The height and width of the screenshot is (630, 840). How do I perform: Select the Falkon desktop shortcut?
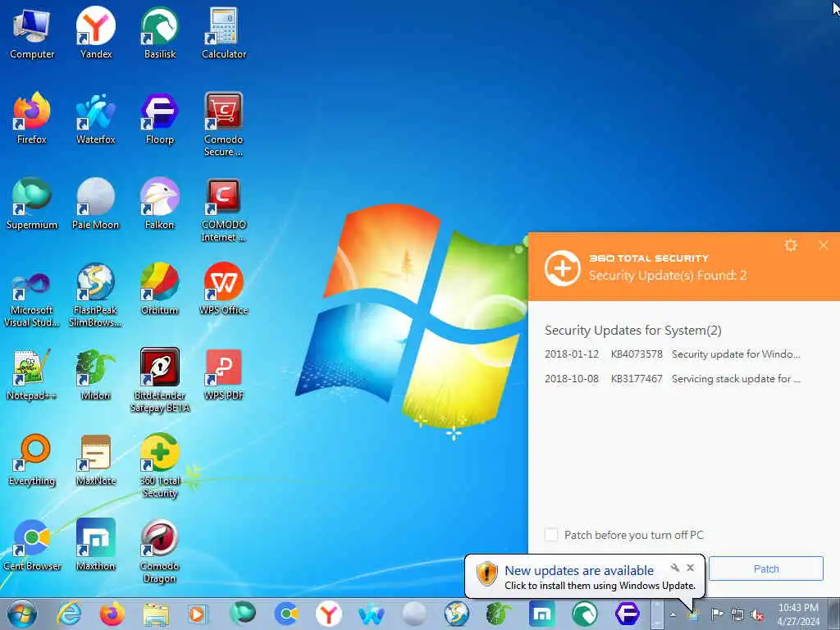click(160, 203)
